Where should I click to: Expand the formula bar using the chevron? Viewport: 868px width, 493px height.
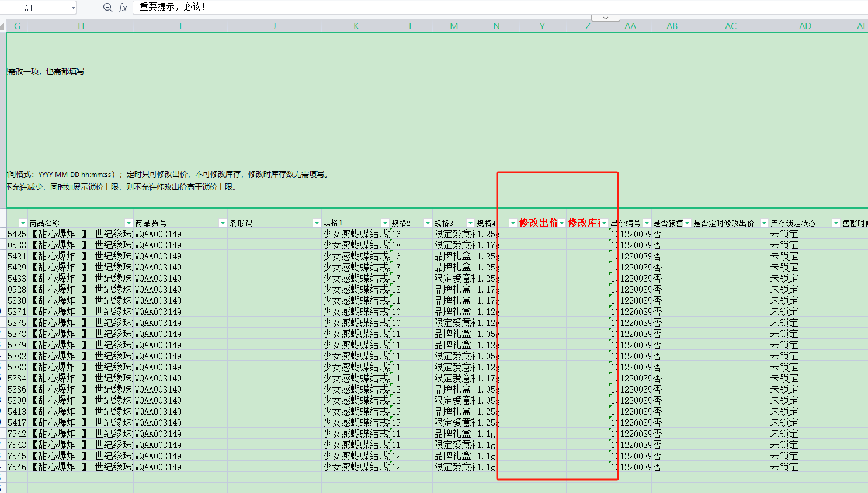606,18
